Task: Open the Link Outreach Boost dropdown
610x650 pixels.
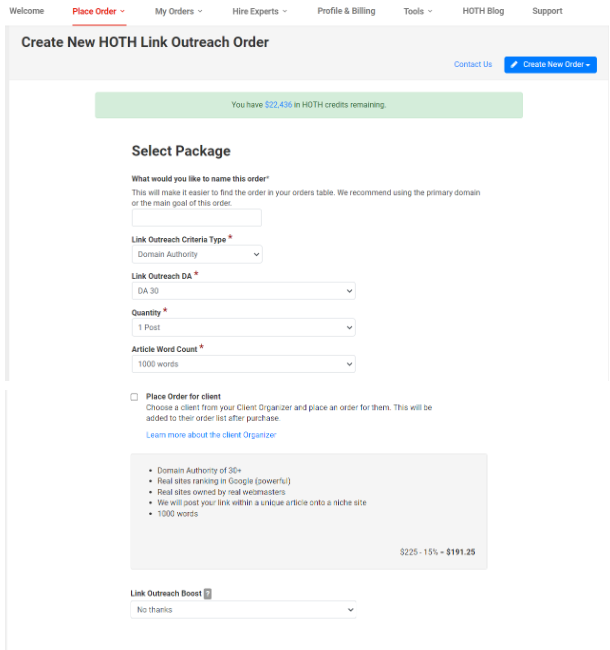Action: pyautogui.click(x=243, y=609)
